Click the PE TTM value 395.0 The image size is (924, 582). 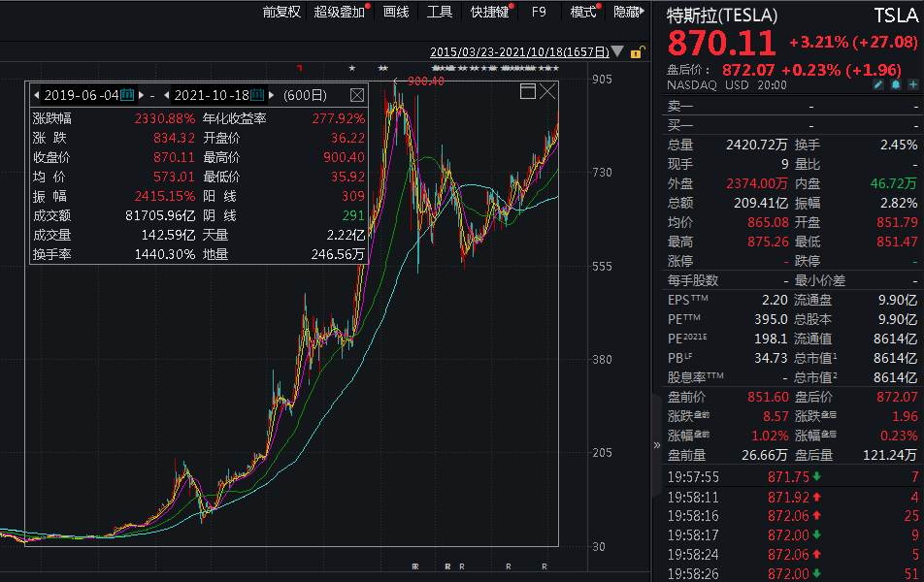(x=771, y=319)
